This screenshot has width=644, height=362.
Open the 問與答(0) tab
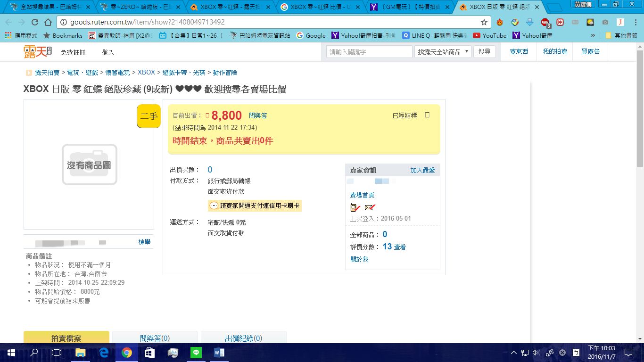point(155,337)
